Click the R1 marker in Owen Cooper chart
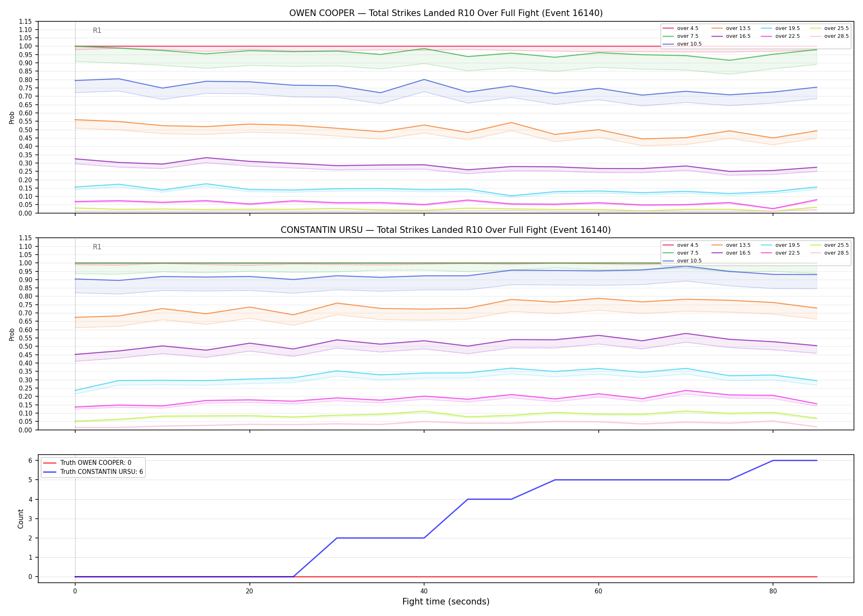This screenshot has height=616, width=863. [97, 30]
